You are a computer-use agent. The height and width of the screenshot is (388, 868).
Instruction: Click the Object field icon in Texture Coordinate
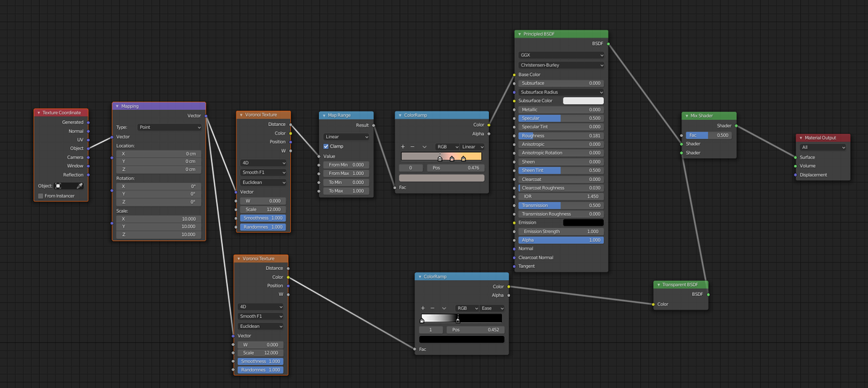coord(59,186)
